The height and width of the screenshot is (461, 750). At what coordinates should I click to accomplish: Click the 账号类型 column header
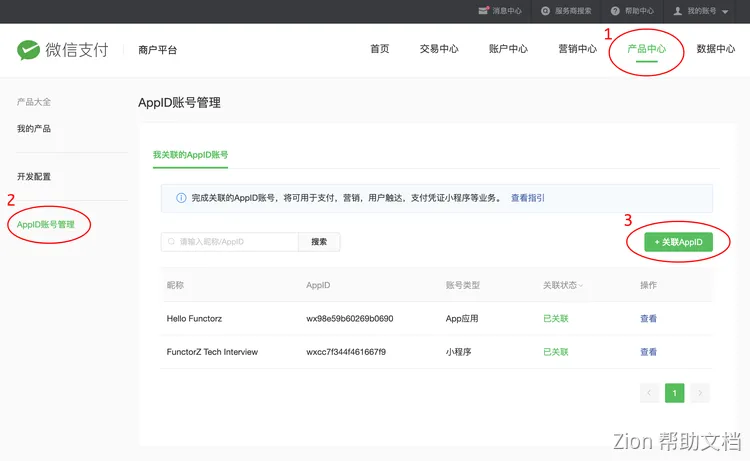tap(463, 285)
